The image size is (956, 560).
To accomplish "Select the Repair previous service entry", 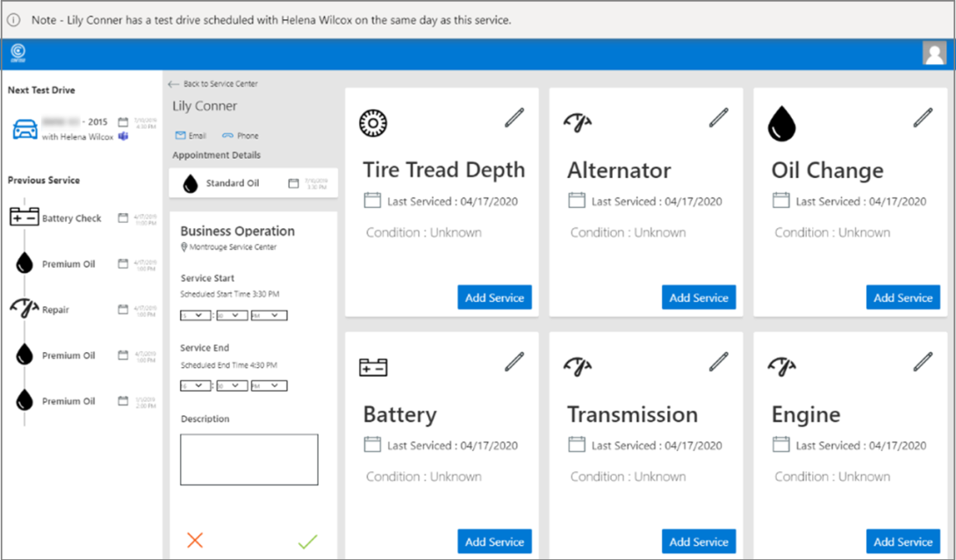I will (x=83, y=309).
